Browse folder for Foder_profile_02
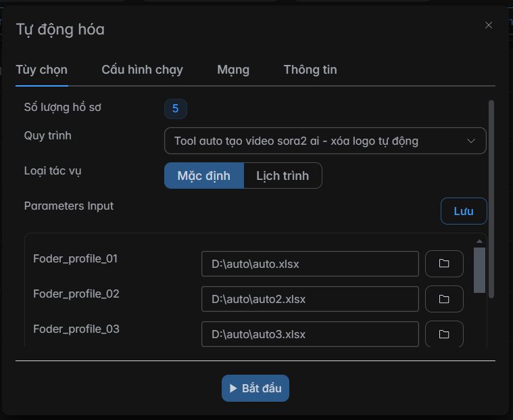Screen dimensions: 513x420 (444, 299)
